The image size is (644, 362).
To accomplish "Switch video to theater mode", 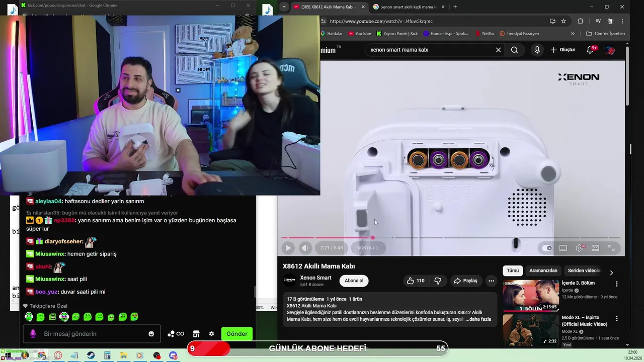I will (595, 248).
